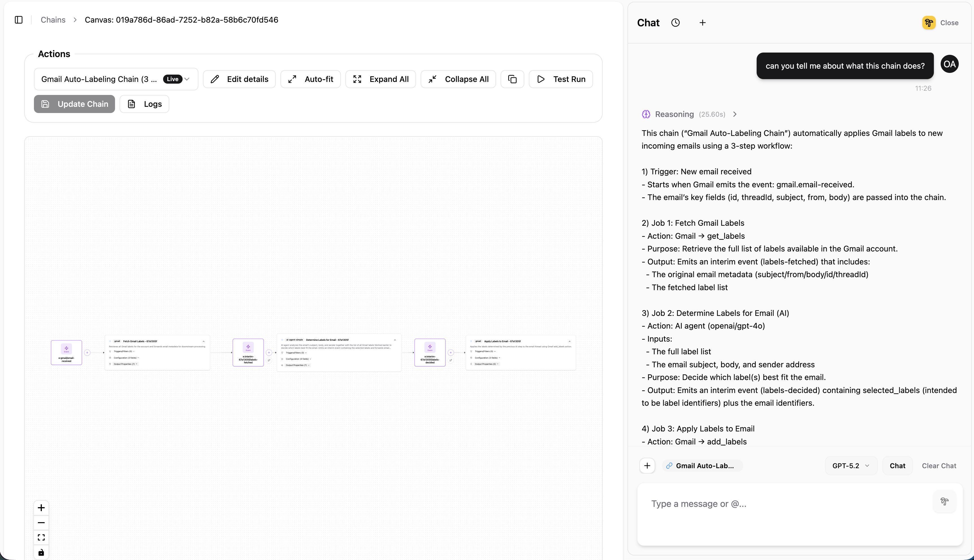Fit the canvas to fullscreen view
The height and width of the screenshot is (560, 974).
(x=41, y=537)
